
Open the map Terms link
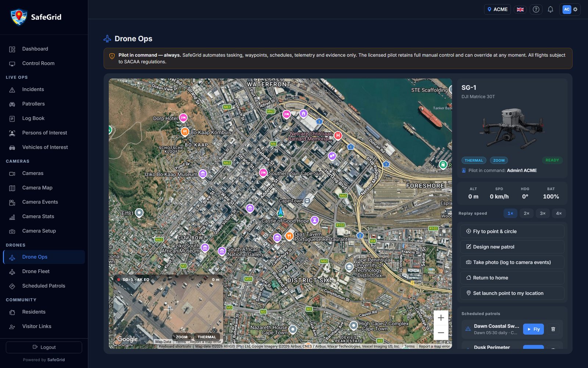[409, 347]
